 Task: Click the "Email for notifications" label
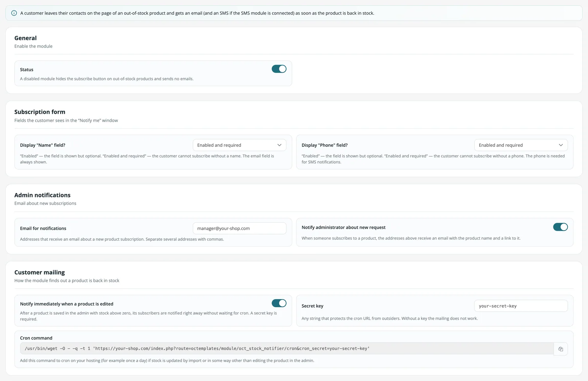[43, 228]
